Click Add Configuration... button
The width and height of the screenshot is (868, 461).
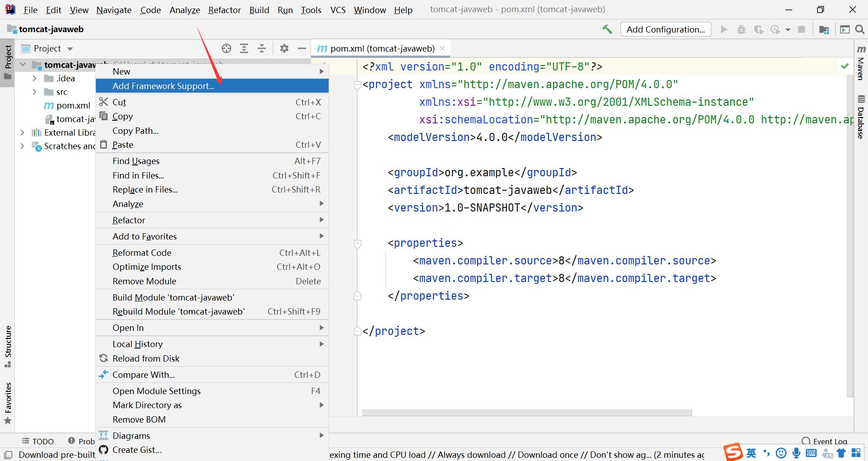665,29
